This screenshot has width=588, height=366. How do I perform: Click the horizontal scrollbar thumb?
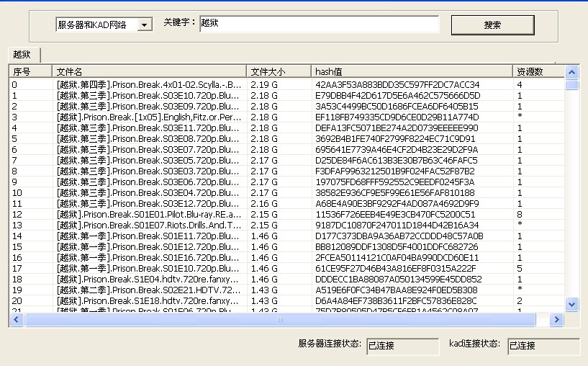point(280,319)
